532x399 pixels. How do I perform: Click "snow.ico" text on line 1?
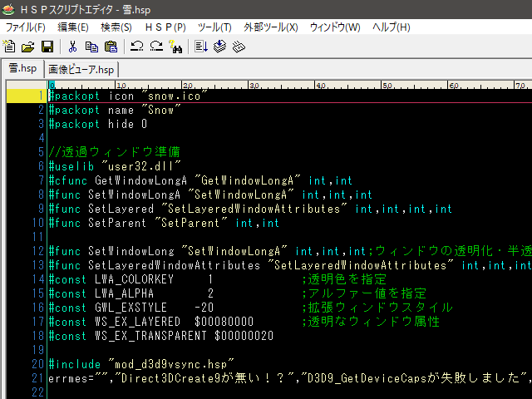pyautogui.click(x=175, y=96)
